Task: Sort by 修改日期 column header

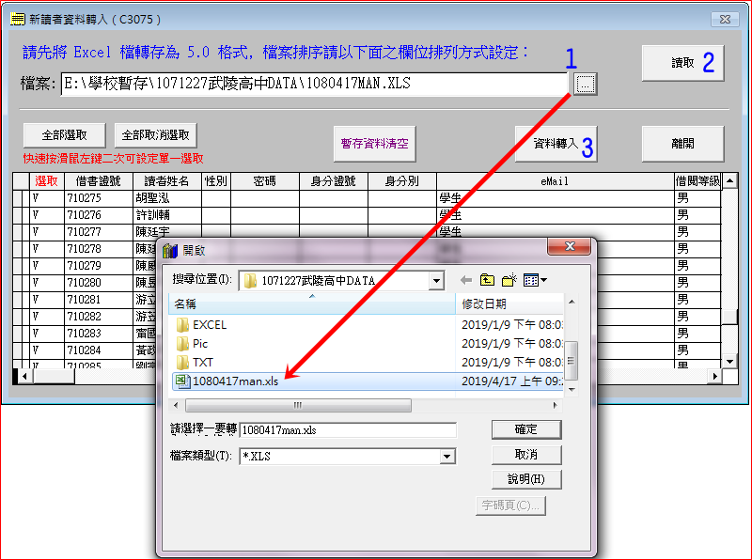Action: click(509, 304)
